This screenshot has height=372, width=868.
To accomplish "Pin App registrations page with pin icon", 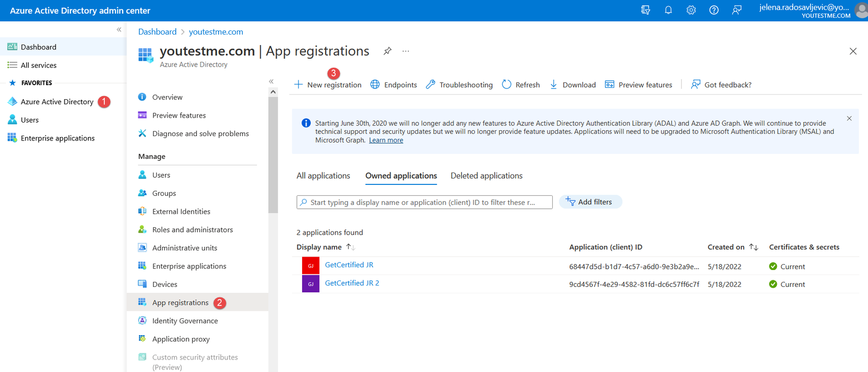I will tap(387, 51).
